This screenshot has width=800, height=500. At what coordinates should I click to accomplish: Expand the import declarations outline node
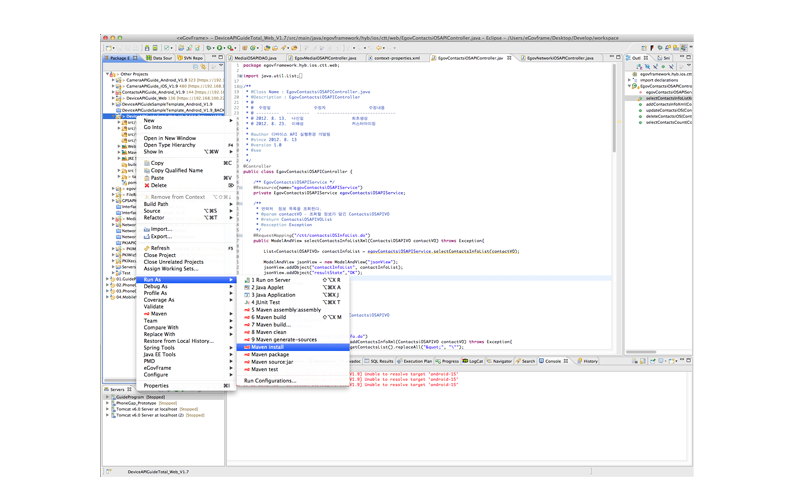pos(630,80)
